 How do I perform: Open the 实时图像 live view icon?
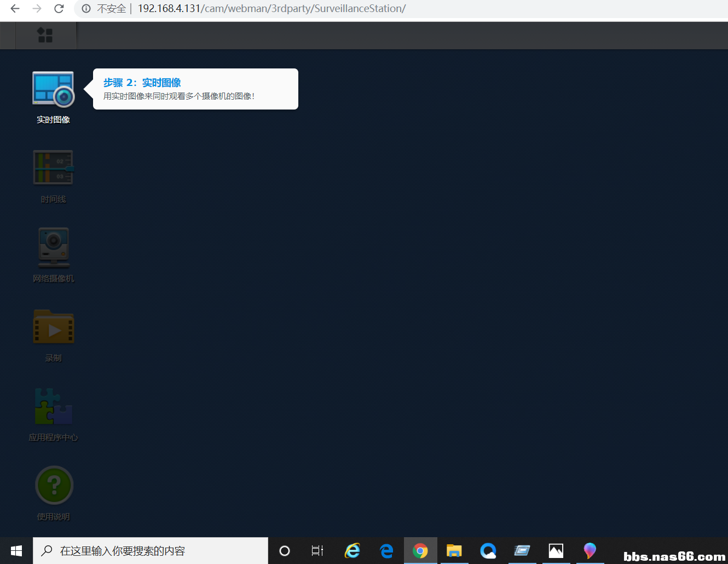(53, 89)
